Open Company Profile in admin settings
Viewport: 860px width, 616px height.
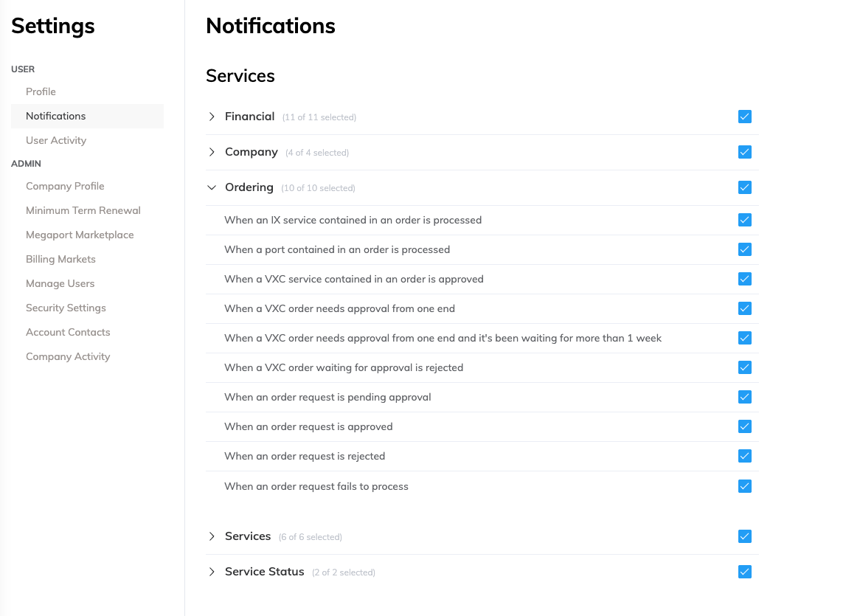65,186
